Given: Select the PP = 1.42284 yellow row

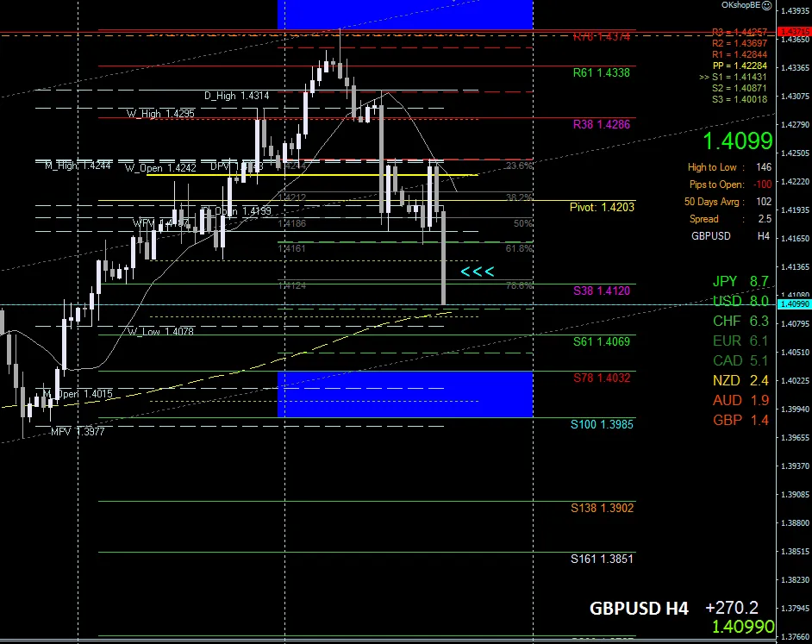Looking at the screenshot, I should coord(740,66).
